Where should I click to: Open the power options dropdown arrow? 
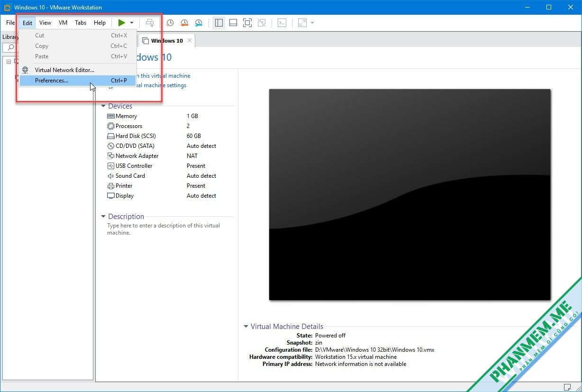click(132, 23)
